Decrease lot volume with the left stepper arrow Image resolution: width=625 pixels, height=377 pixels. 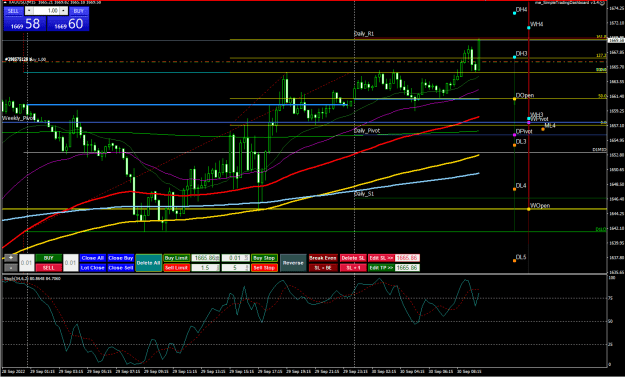click(x=29, y=11)
